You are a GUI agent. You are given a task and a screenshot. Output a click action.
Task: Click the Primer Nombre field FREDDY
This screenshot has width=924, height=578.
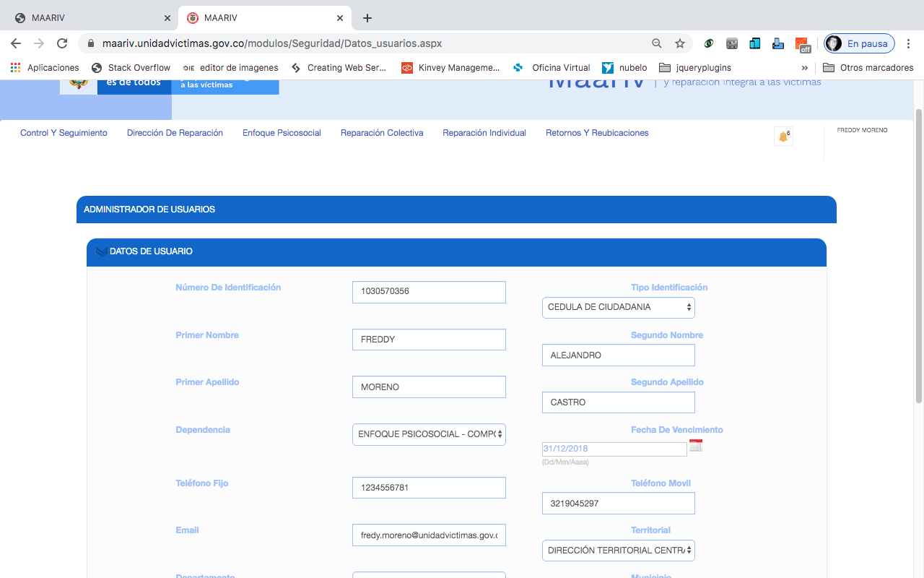[x=429, y=340]
